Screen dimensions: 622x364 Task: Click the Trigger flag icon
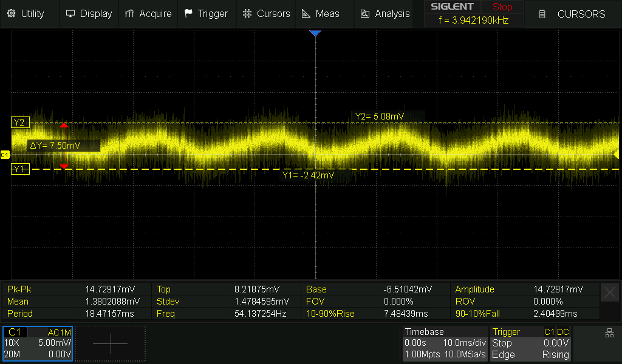(188, 13)
